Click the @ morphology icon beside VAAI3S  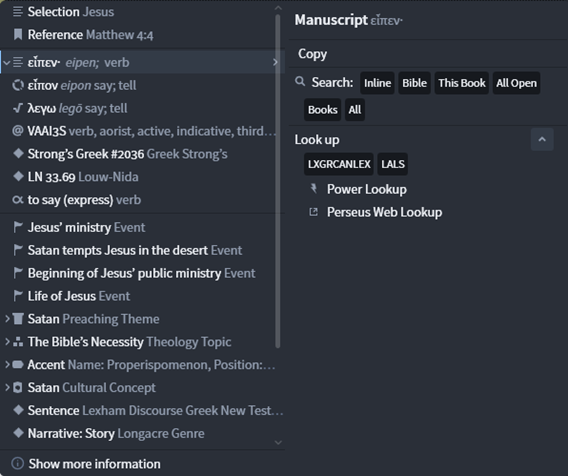tap(17, 131)
